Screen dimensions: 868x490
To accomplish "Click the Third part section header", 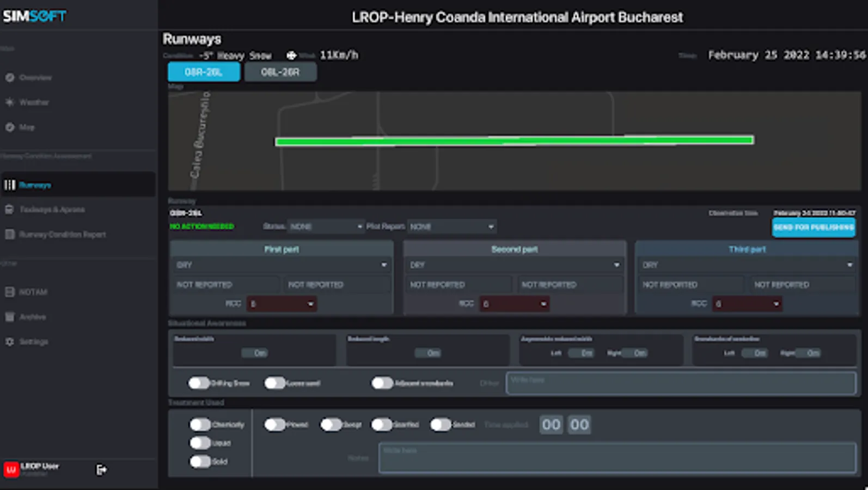I will coord(747,249).
